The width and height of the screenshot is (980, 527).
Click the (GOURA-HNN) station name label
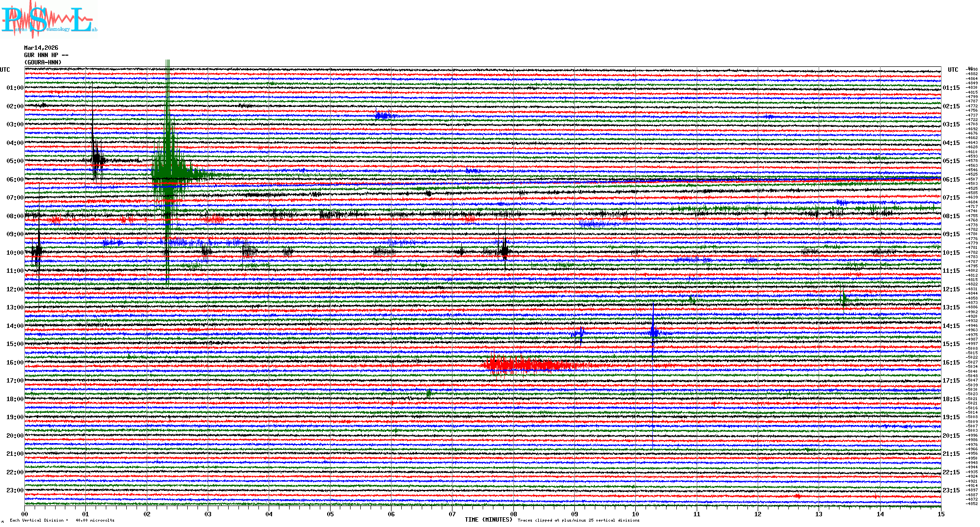pyautogui.click(x=43, y=62)
